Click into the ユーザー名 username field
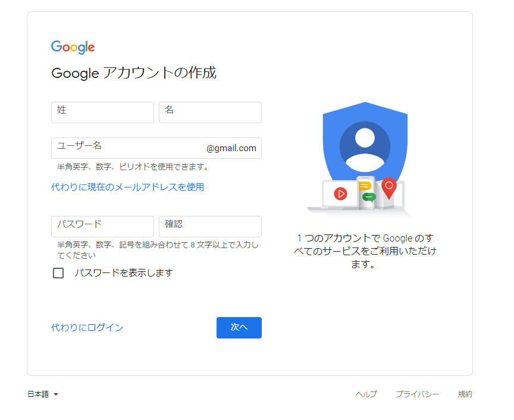Viewport: 514px width, 420px height. tap(156, 148)
